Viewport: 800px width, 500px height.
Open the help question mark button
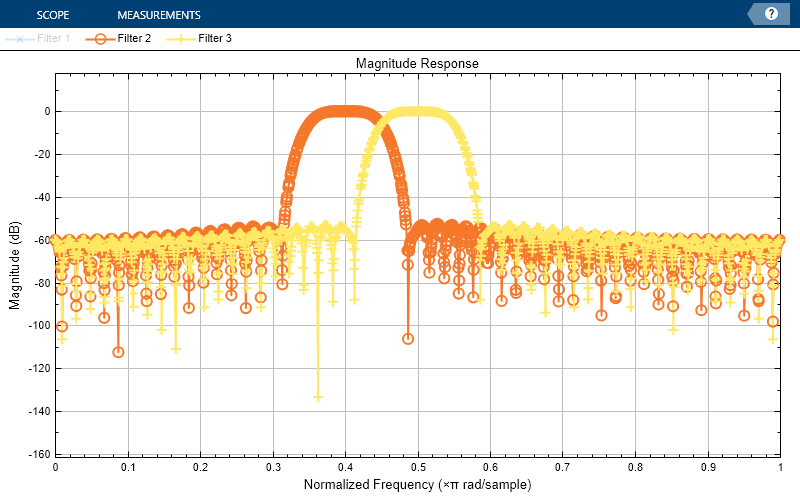(771, 14)
